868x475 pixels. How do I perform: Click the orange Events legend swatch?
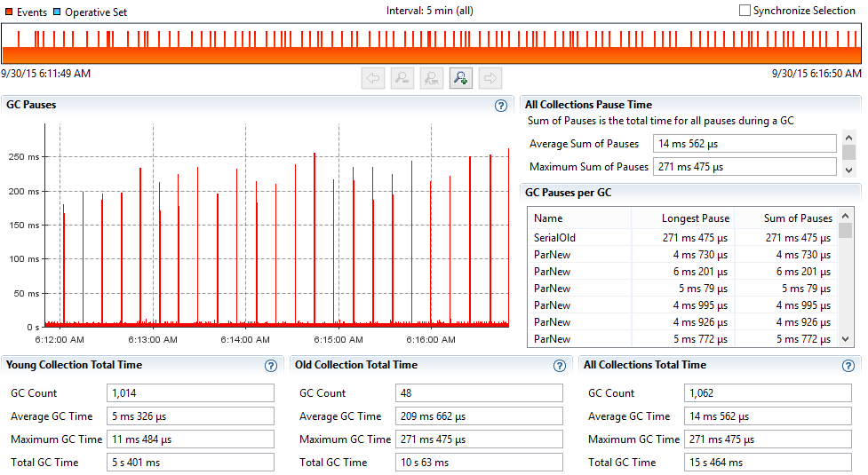pos(10,12)
